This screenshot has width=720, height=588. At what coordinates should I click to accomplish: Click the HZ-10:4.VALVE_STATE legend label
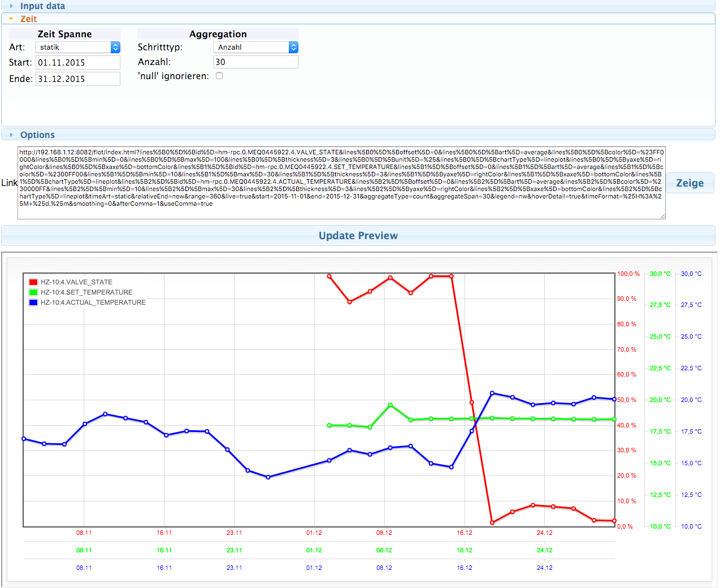tap(76, 282)
